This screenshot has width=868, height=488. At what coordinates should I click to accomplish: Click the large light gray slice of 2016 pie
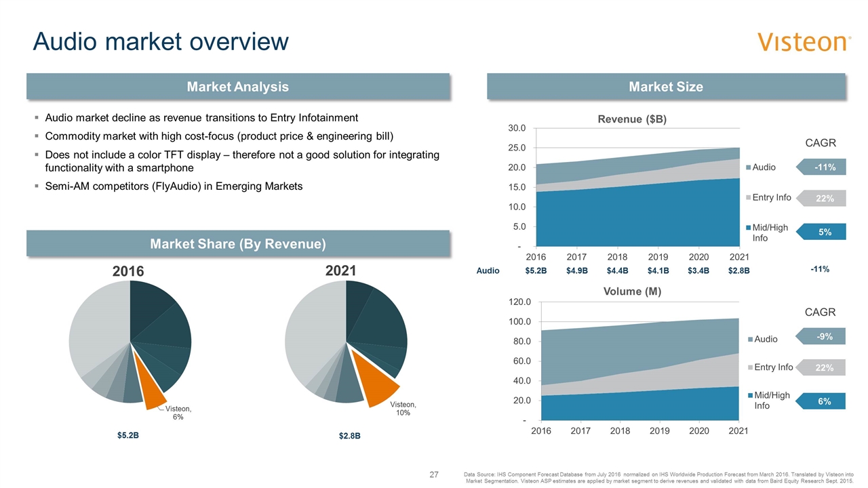[98, 325]
